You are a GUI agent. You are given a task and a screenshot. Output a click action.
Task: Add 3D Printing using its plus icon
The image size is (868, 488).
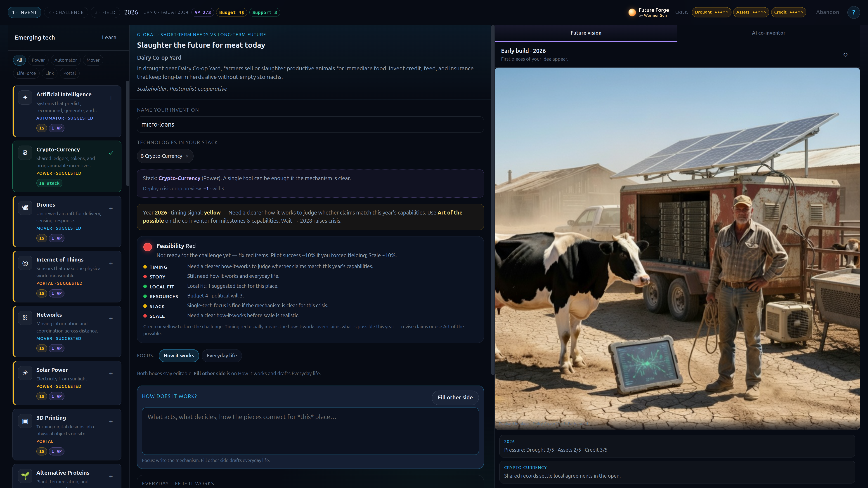[x=111, y=422]
